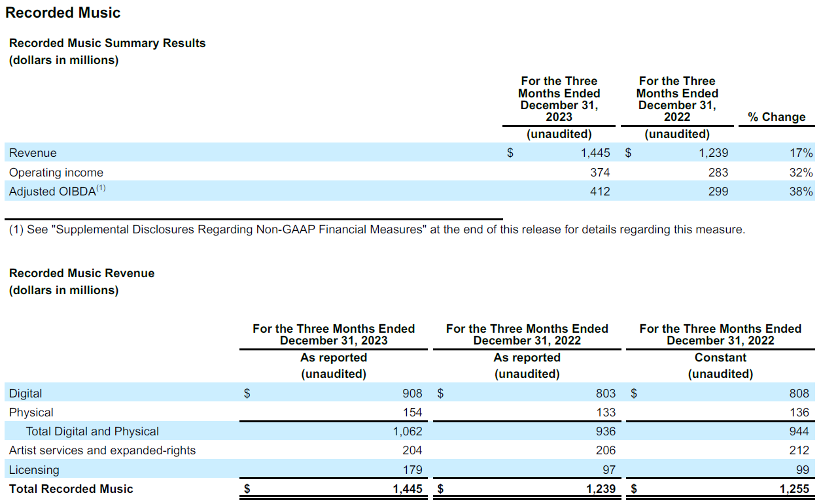Select Digital constant value 808
The height and width of the screenshot is (504, 821).
(799, 394)
